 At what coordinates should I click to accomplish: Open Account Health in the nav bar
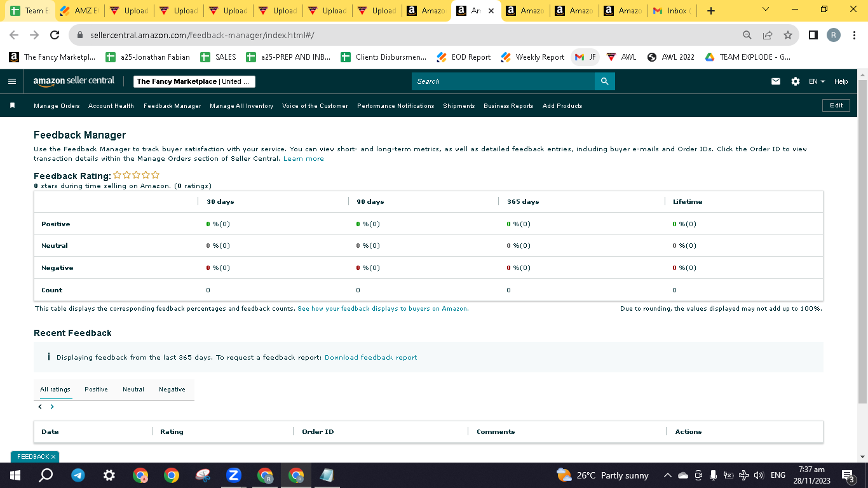click(111, 106)
